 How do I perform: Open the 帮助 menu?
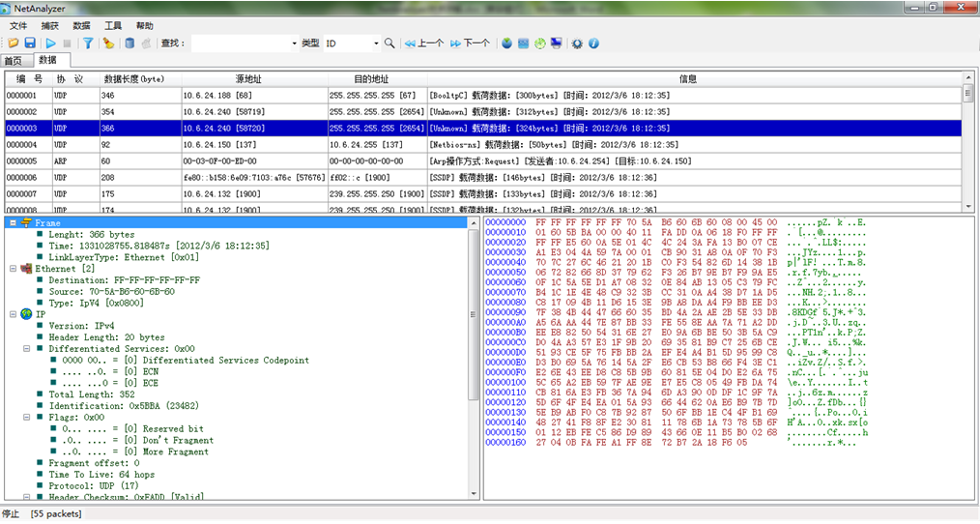(144, 26)
